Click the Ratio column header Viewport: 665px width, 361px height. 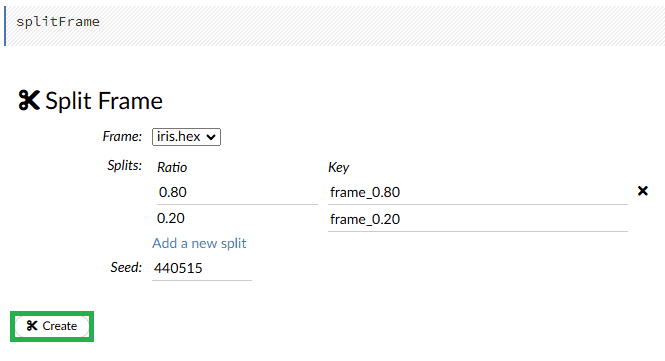click(172, 167)
